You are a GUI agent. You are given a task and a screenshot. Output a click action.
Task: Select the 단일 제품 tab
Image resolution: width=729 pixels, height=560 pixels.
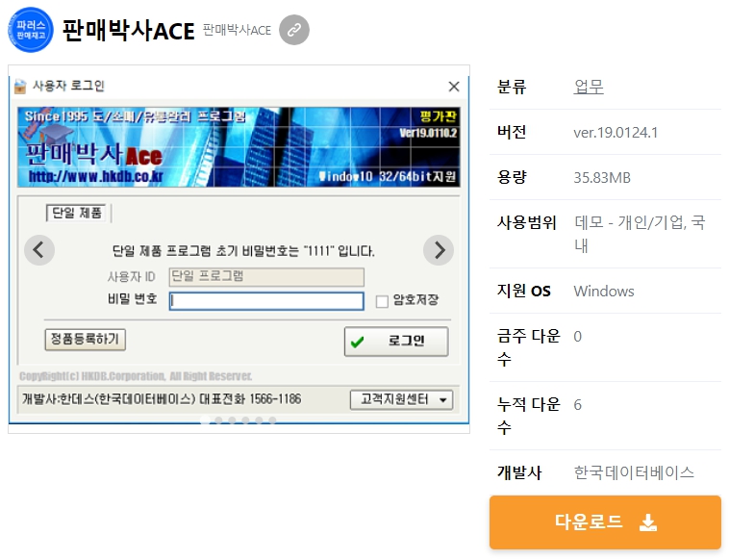tap(76, 213)
